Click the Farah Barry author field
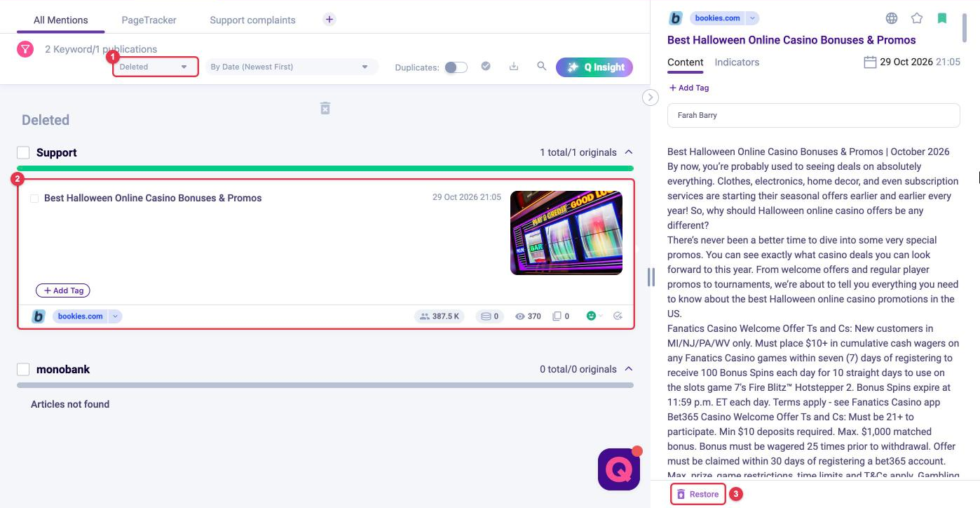The height and width of the screenshot is (508, 980). (813, 115)
